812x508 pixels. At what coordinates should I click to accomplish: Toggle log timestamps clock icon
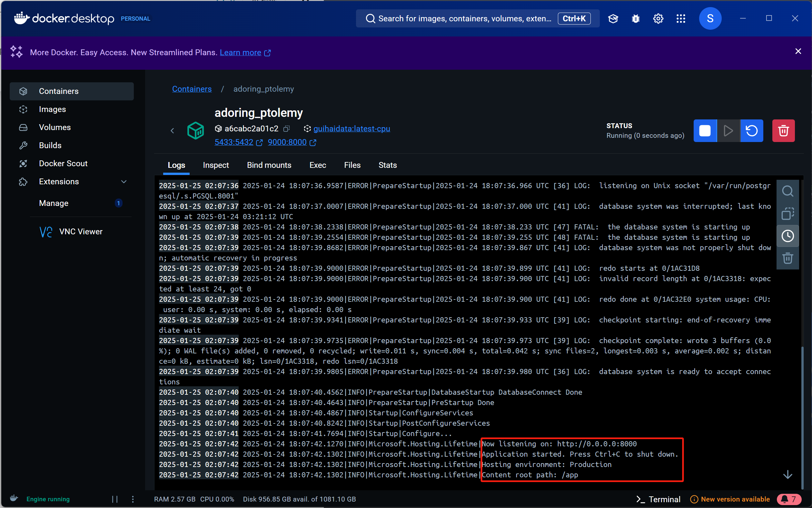coord(787,236)
